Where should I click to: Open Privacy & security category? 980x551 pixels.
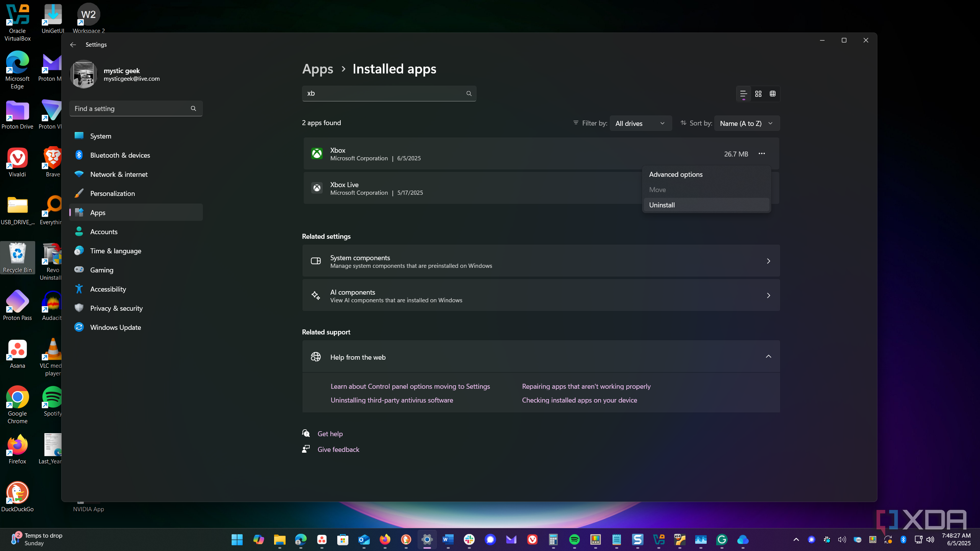coord(136,308)
